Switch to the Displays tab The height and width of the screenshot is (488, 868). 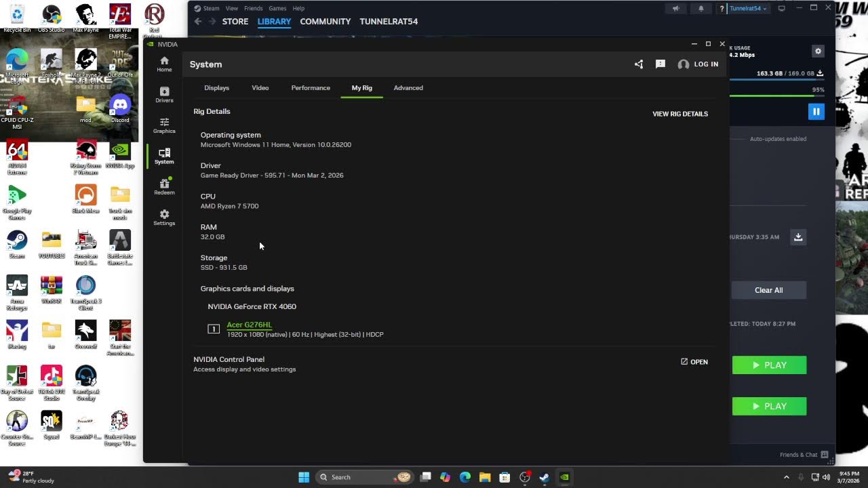click(217, 87)
